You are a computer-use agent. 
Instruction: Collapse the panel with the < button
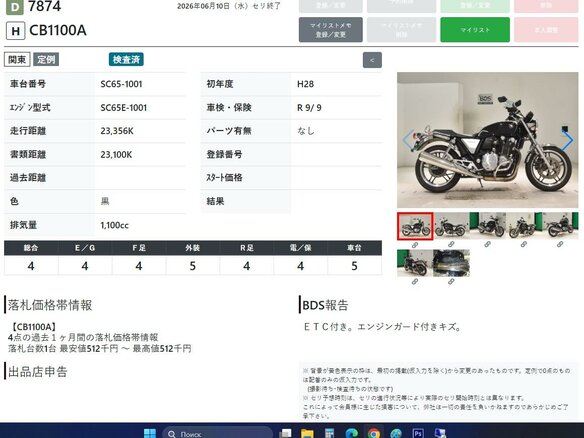[372, 60]
